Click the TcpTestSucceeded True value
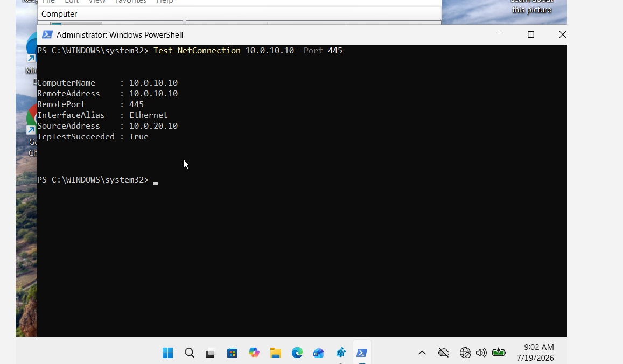The height and width of the screenshot is (364, 623). point(139,137)
